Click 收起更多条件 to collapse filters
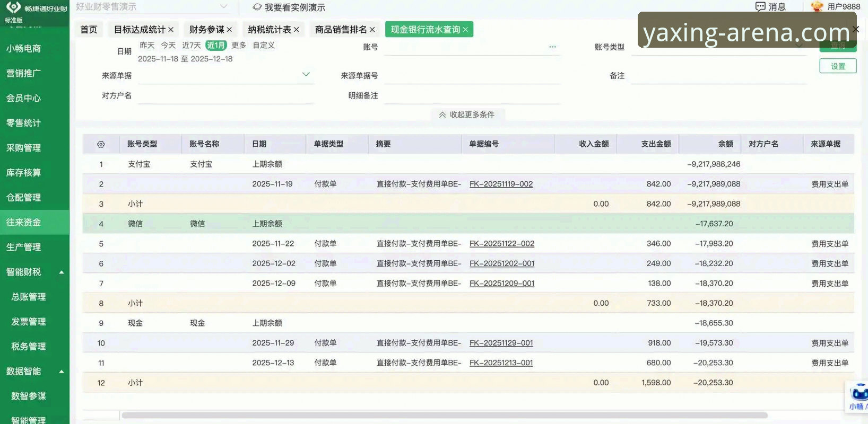Viewport: 868px width, 424px height. pyautogui.click(x=467, y=114)
